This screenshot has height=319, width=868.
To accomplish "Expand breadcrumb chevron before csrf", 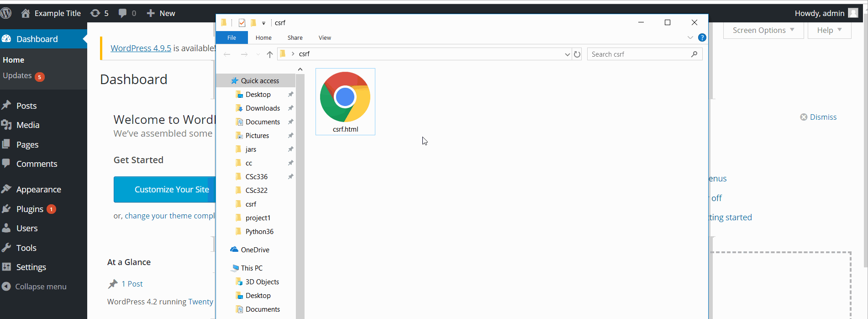I will pos(293,54).
